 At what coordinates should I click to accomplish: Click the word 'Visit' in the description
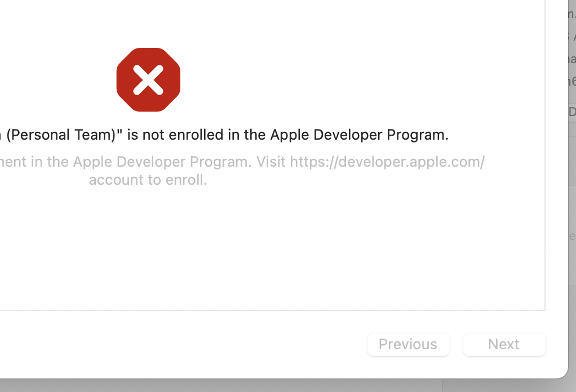coord(271,162)
